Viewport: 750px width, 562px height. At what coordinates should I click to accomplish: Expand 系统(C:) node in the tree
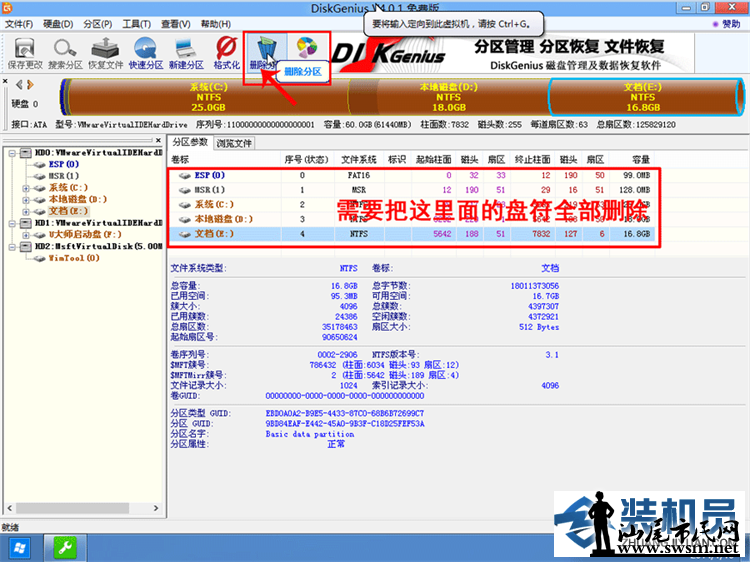pos(26,188)
